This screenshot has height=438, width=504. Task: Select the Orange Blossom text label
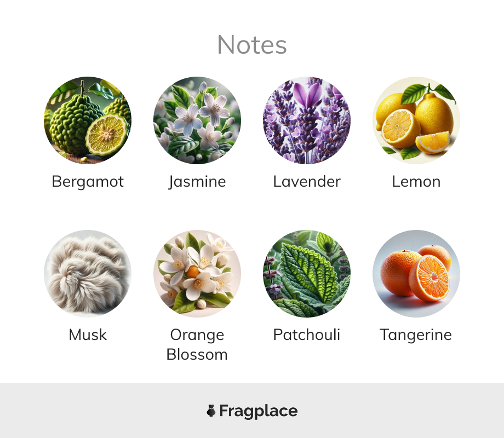click(x=197, y=344)
